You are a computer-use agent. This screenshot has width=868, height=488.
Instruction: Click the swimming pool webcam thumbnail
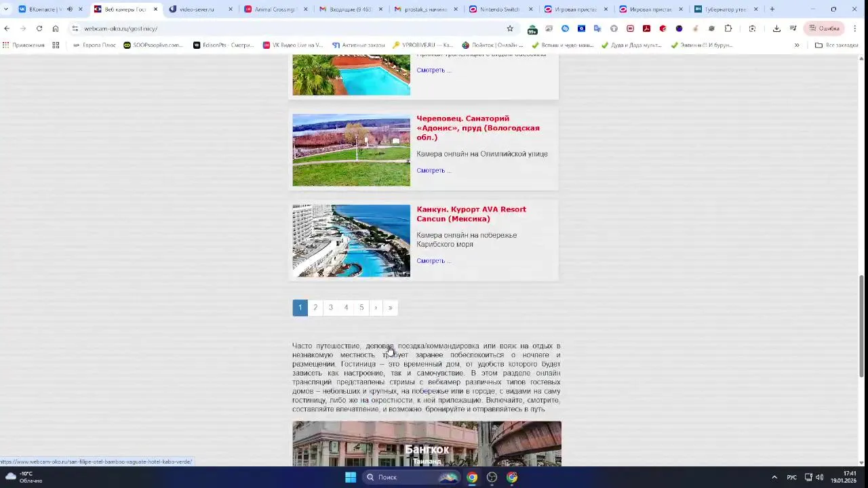[351, 75]
